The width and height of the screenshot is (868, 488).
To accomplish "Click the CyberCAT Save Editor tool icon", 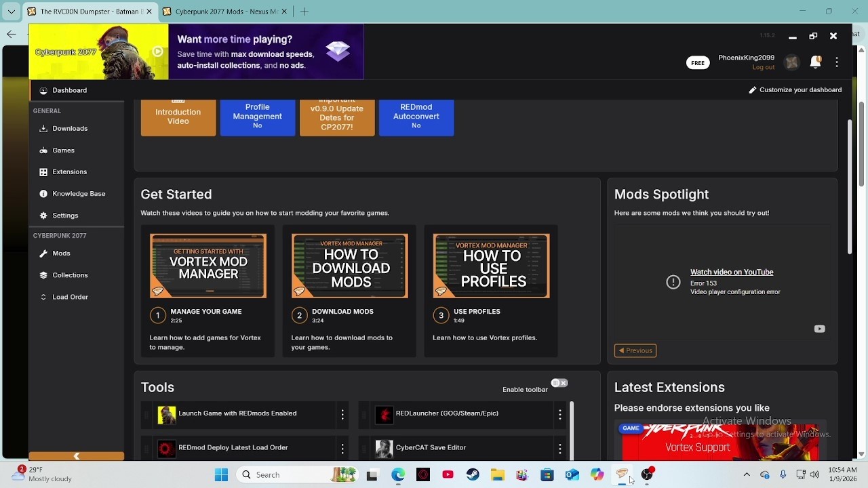I will 384,449.
